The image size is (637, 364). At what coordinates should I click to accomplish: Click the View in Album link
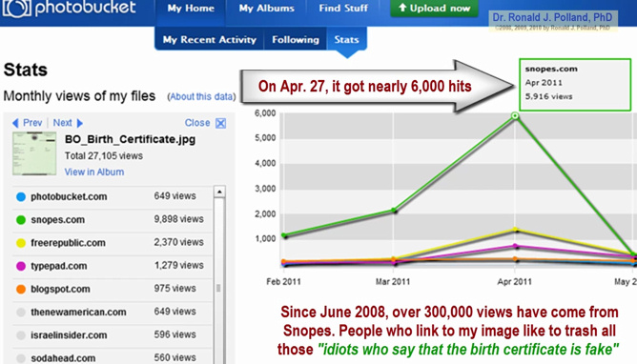tap(94, 172)
